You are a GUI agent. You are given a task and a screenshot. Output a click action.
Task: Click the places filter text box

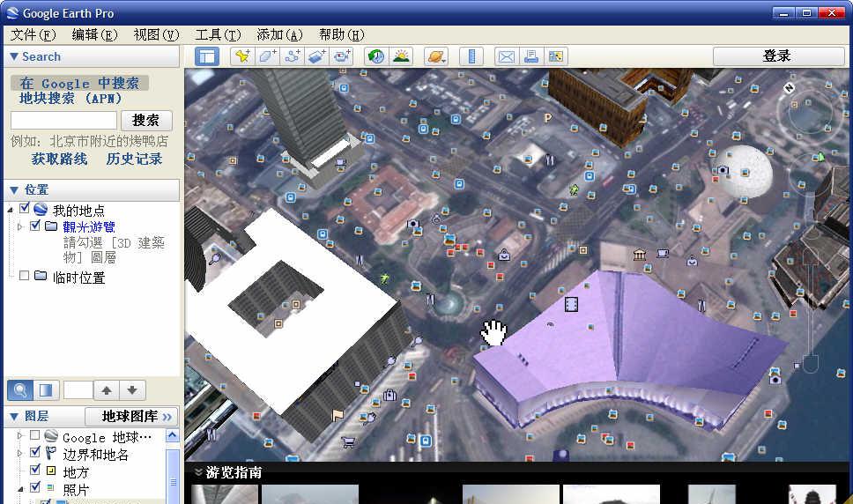click(x=78, y=389)
